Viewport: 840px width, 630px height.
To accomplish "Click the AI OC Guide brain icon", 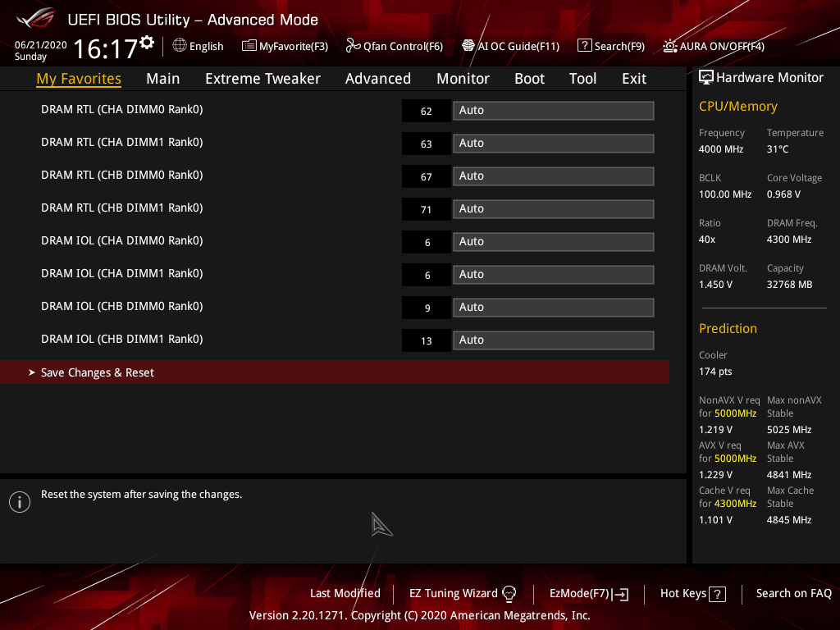I will coord(468,46).
